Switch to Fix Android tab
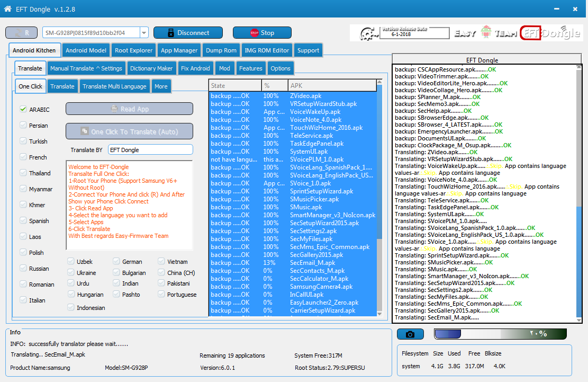The width and height of the screenshot is (588, 382). (195, 68)
